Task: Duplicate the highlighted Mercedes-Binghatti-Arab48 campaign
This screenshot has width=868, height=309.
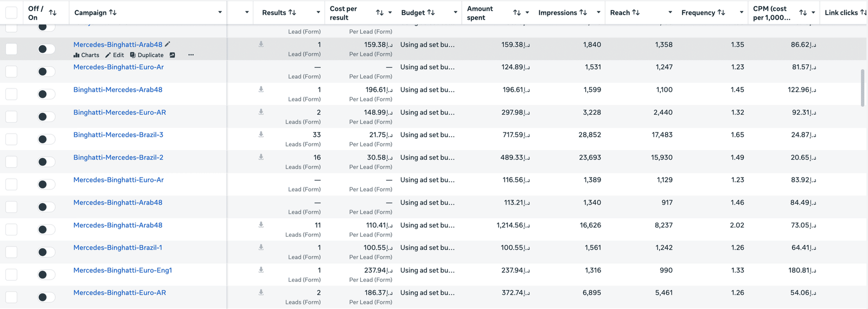Action: (146, 55)
